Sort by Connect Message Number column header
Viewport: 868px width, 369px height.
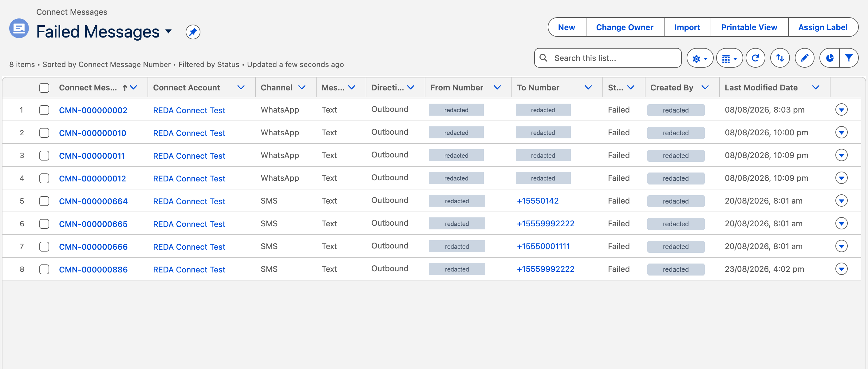88,88
